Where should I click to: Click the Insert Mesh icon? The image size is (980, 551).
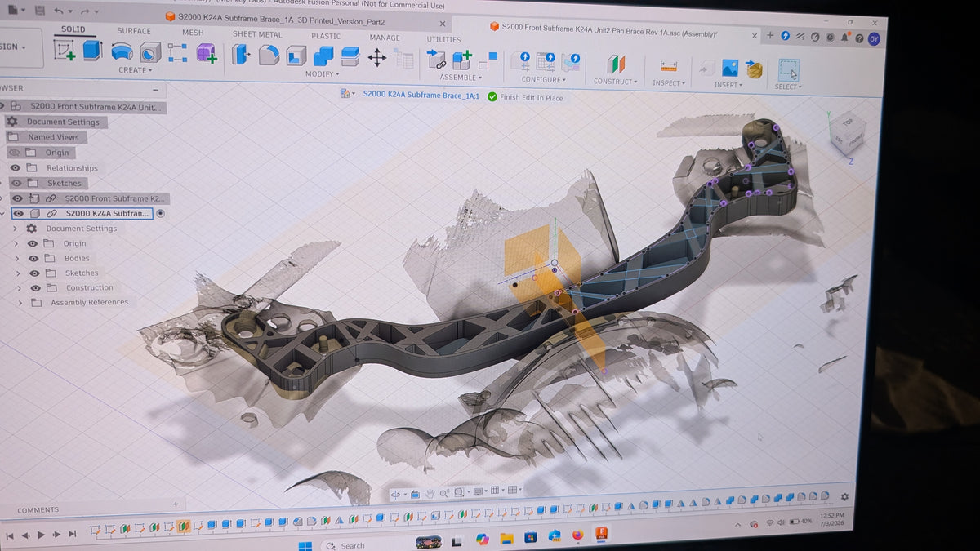point(755,69)
